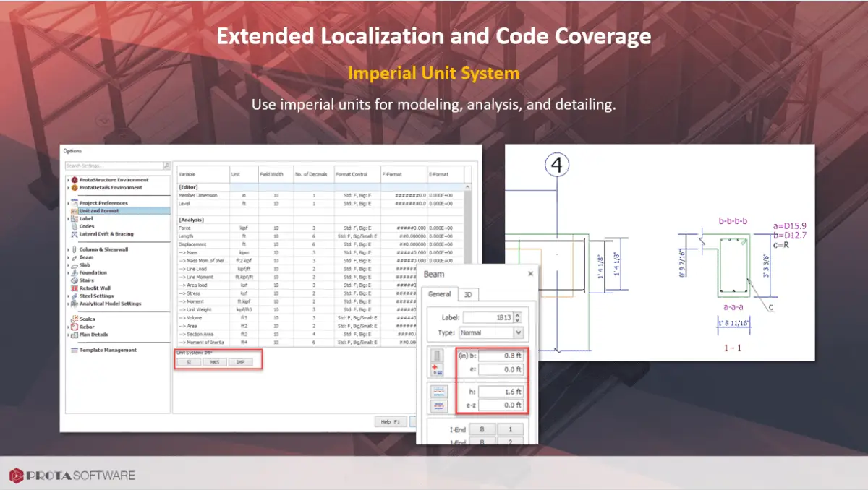Image resolution: width=868 pixels, height=490 pixels.
Task: Switch unit system to SI
Action: (x=189, y=362)
